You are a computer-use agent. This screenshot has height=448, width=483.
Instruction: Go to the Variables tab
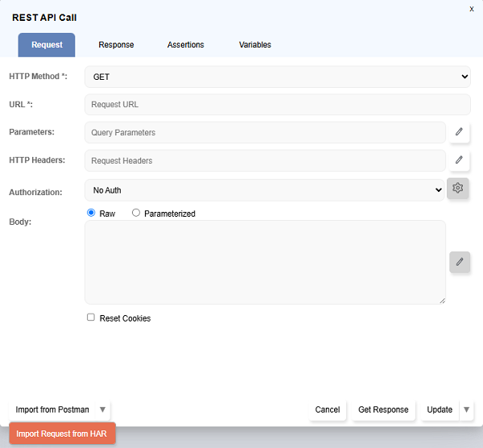pos(254,45)
